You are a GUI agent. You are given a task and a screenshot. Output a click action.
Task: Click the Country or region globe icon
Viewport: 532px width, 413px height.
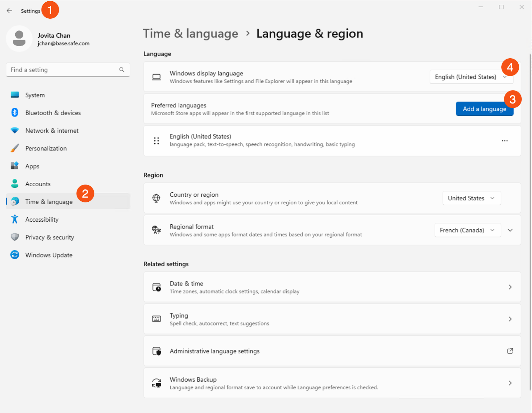click(x=156, y=198)
